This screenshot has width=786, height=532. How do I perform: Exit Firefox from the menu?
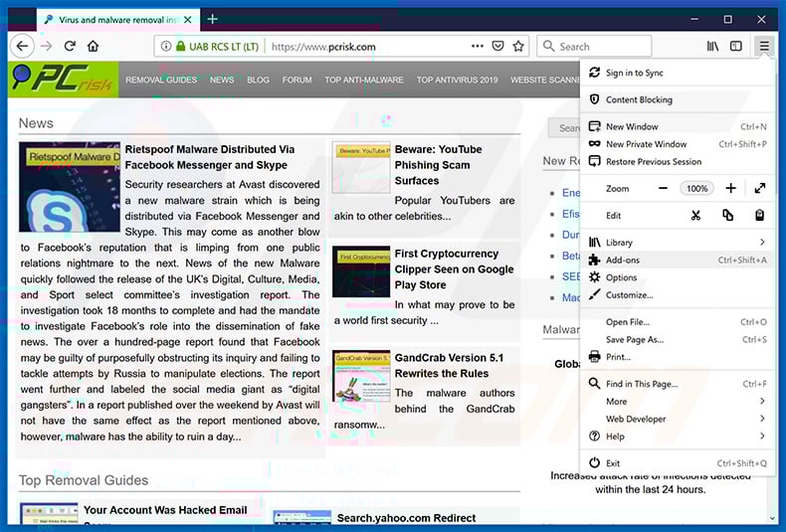(x=678, y=463)
